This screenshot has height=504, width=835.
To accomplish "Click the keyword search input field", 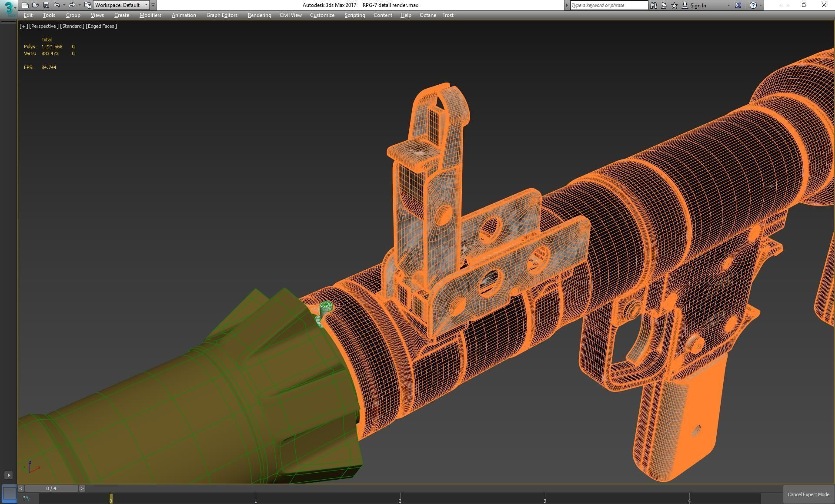I will [x=609, y=5].
